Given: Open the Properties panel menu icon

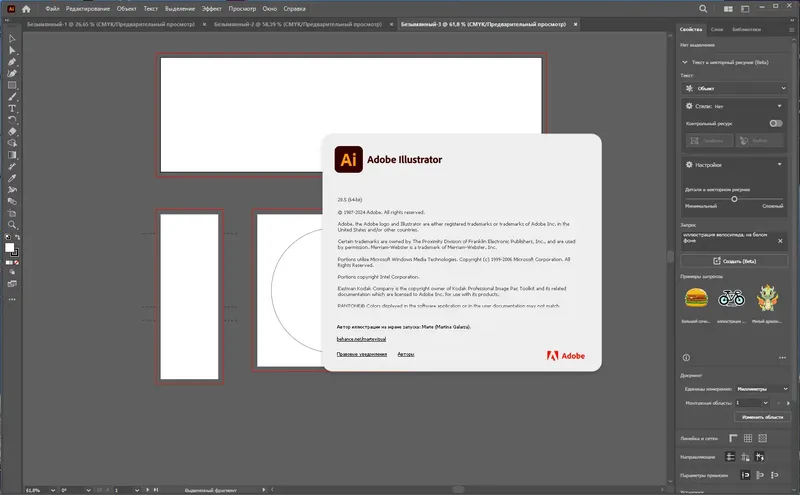Looking at the screenshot, I should click(791, 30).
